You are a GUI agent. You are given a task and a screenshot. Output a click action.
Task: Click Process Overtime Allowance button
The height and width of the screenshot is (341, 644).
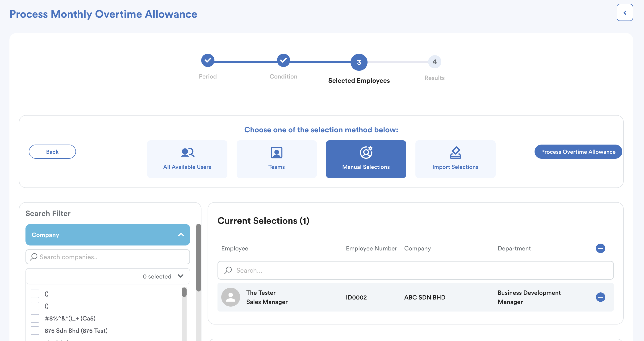click(578, 151)
